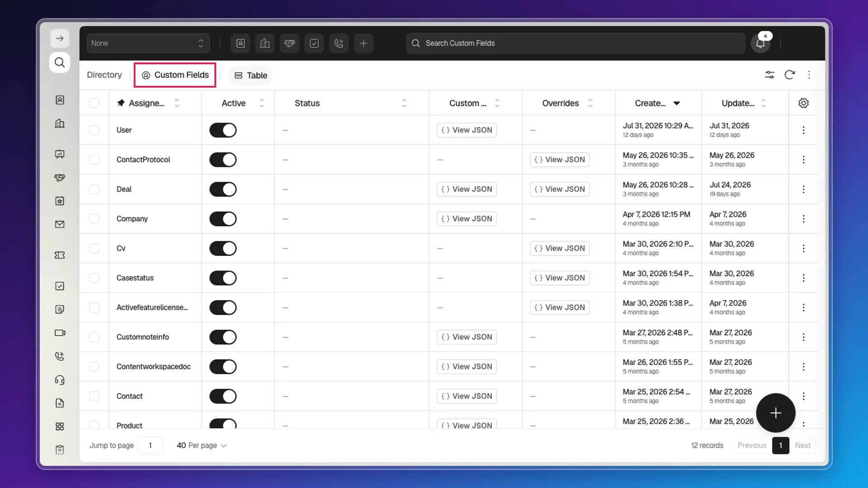Click the Contentworkspacedoc row name
The image size is (868, 488).
[154, 367]
